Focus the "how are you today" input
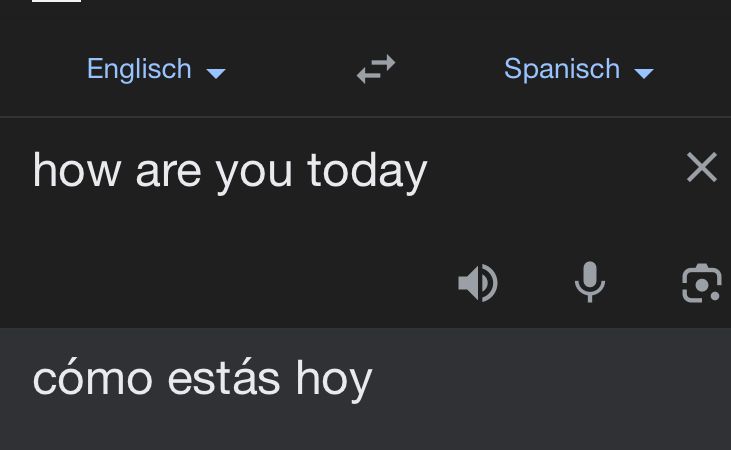 pos(230,170)
